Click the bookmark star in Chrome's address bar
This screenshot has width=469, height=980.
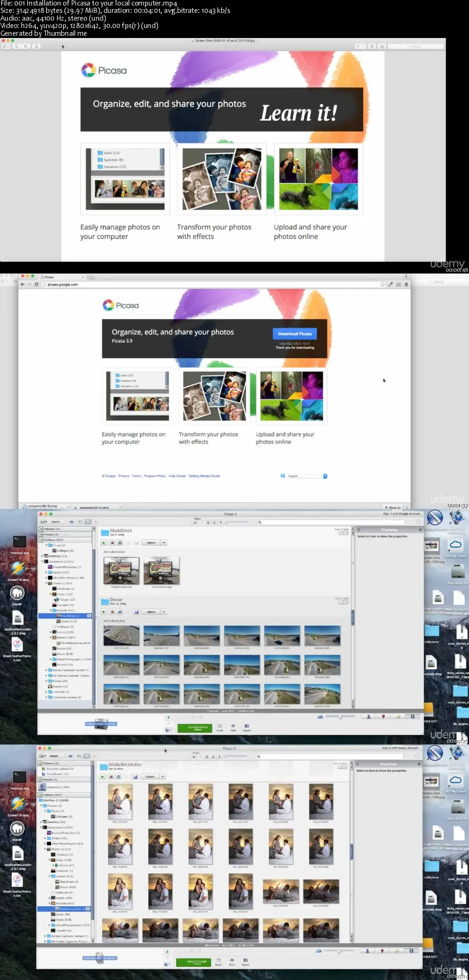382,285
